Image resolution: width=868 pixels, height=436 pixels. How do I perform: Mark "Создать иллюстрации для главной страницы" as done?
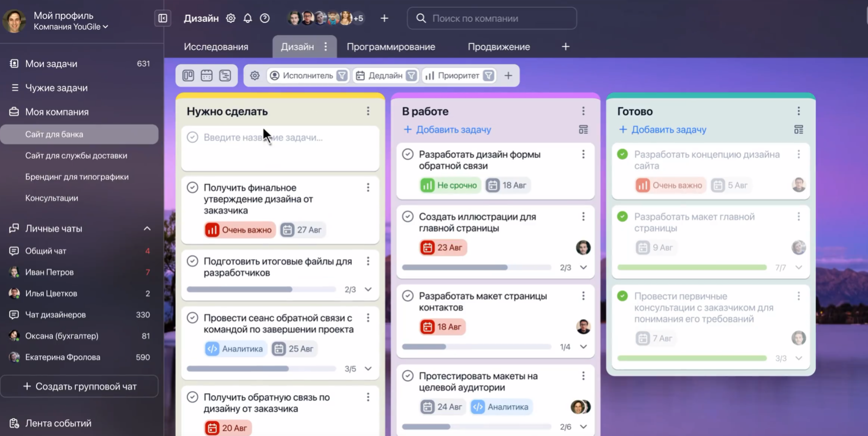[x=408, y=217]
